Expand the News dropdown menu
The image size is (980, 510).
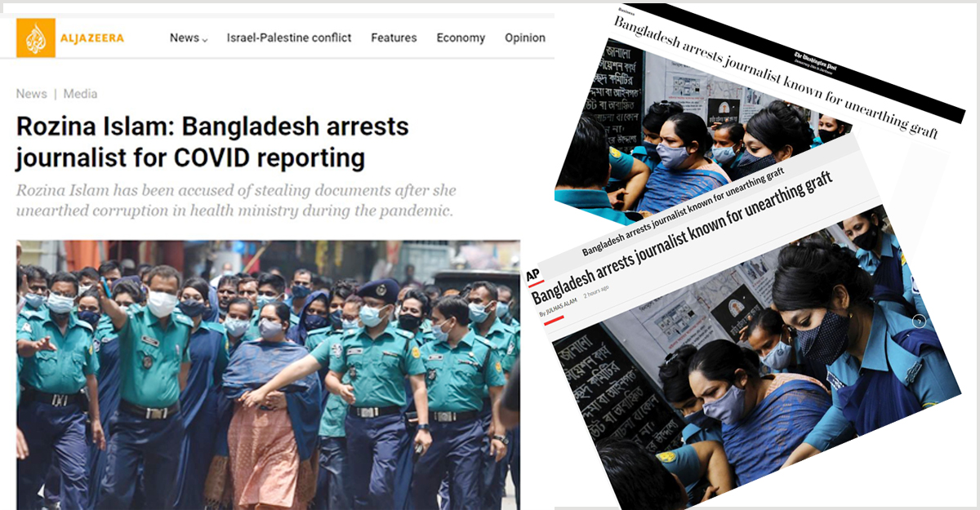(x=188, y=38)
